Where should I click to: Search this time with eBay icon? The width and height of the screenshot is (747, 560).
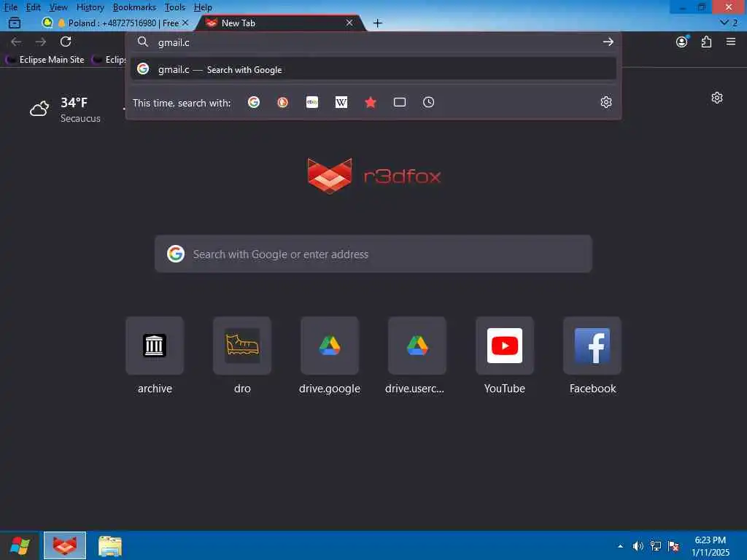pos(312,102)
